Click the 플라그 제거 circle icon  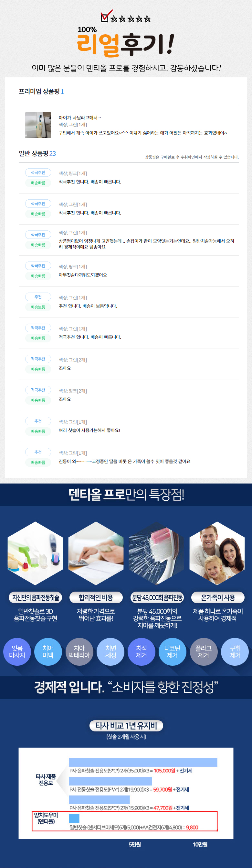click(204, 651)
